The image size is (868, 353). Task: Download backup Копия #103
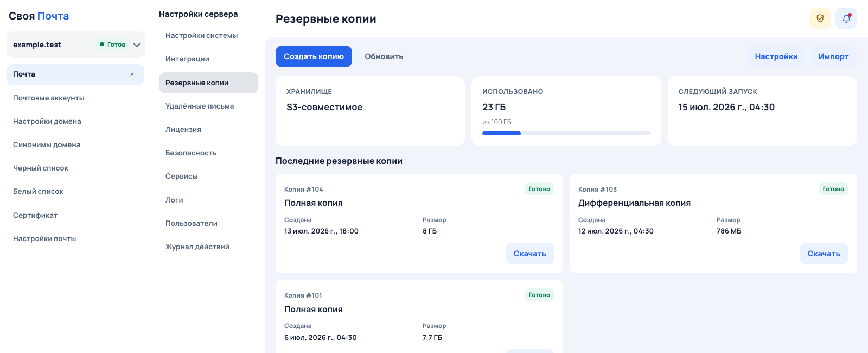[x=824, y=254]
